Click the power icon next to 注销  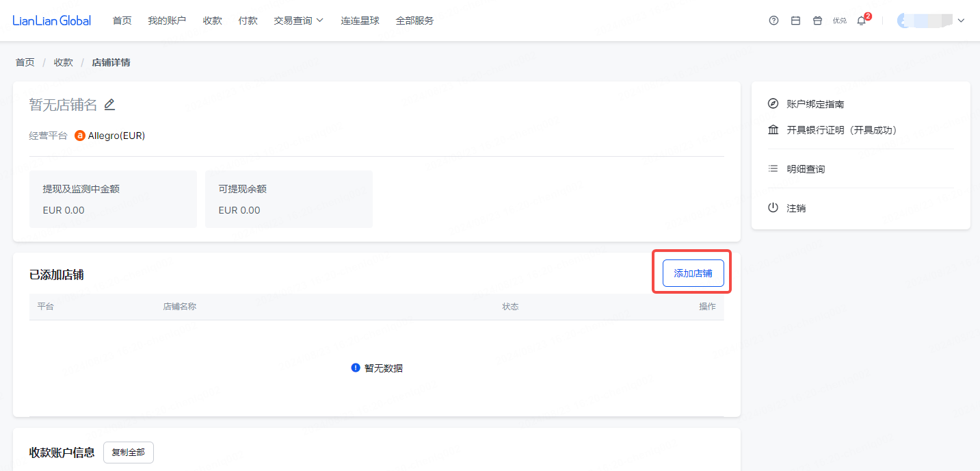[x=773, y=208]
